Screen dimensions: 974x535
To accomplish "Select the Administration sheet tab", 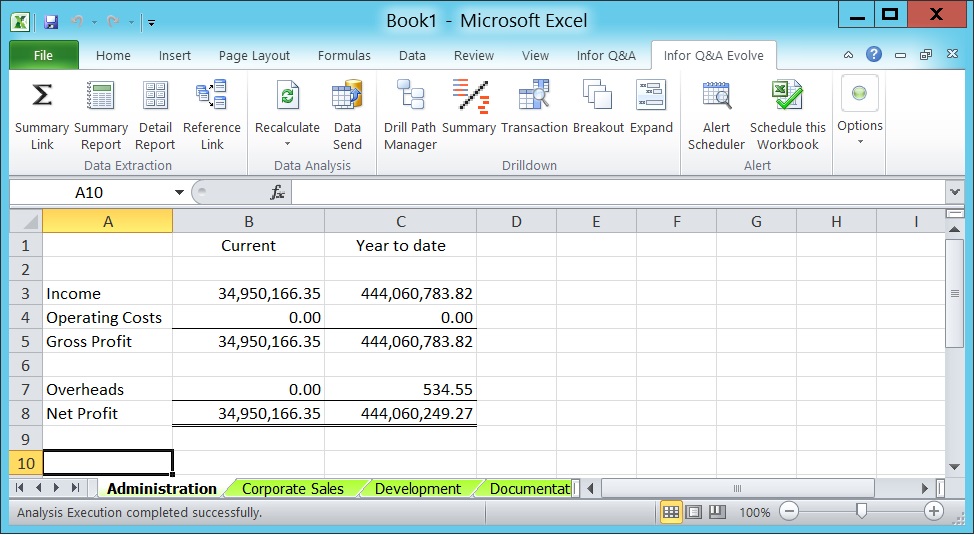I will (162, 489).
